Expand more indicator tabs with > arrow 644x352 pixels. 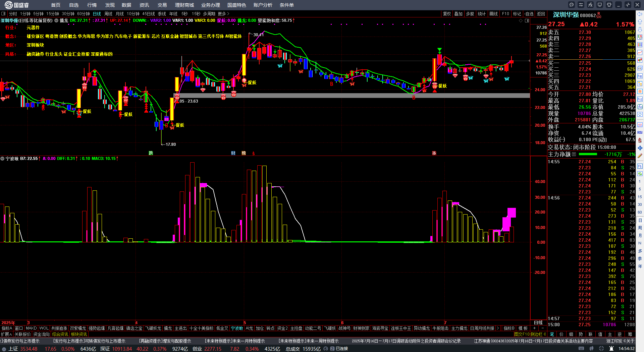tap(498, 328)
